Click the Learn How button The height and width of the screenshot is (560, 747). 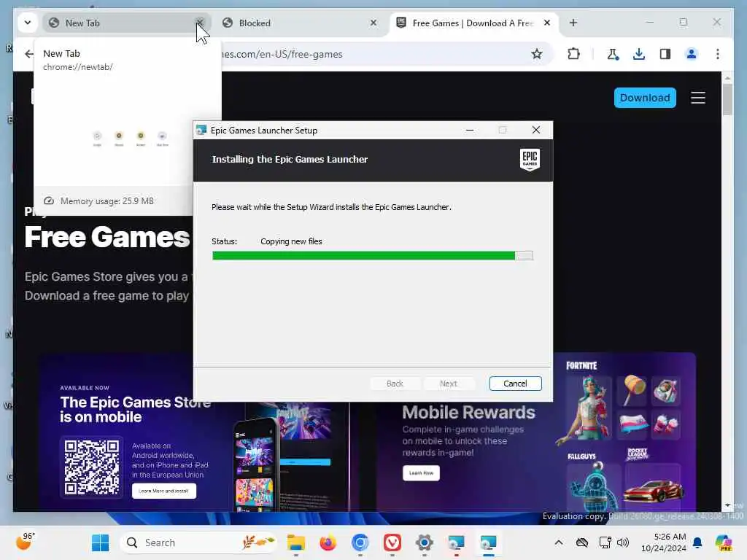point(421,472)
